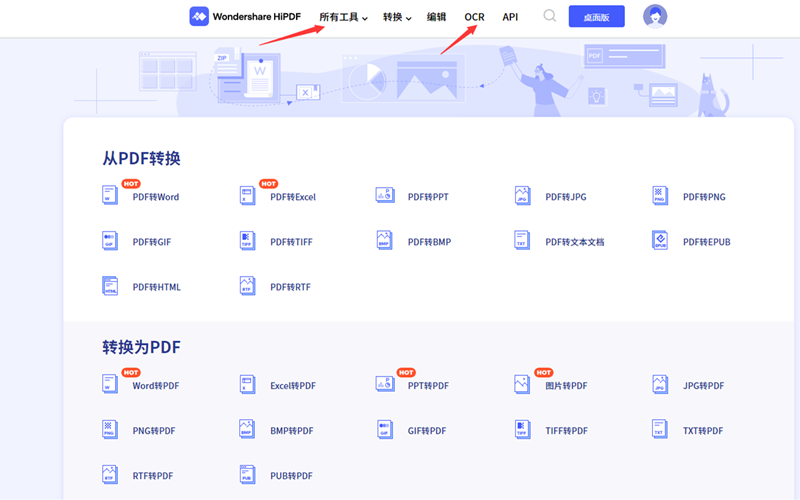Click the PDF转Excel file icon
This screenshot has width=800, height=500.
point(248,196)
